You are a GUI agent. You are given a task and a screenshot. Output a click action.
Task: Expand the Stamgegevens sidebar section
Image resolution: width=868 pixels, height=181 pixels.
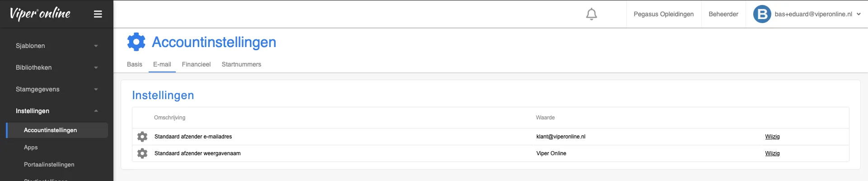point(56,89)
